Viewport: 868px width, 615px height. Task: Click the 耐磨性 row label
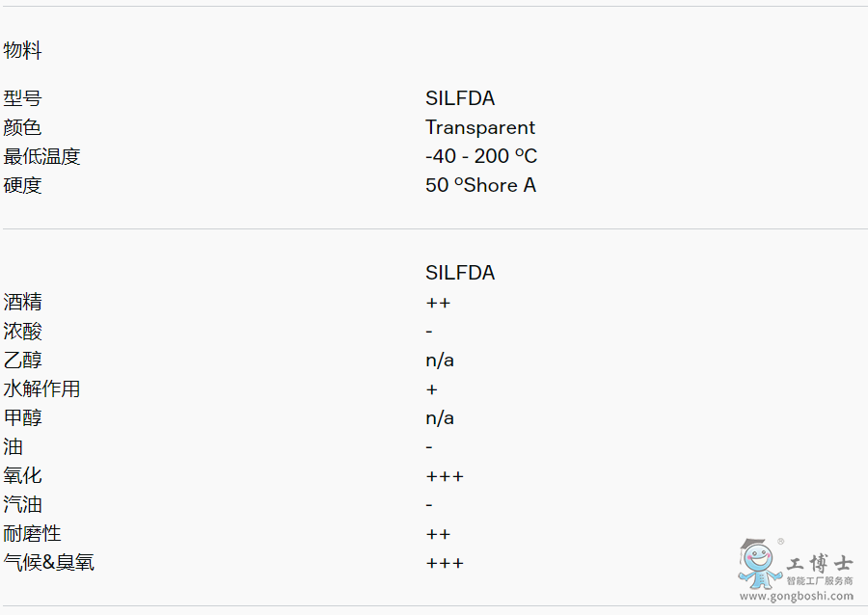coord(32,534)
